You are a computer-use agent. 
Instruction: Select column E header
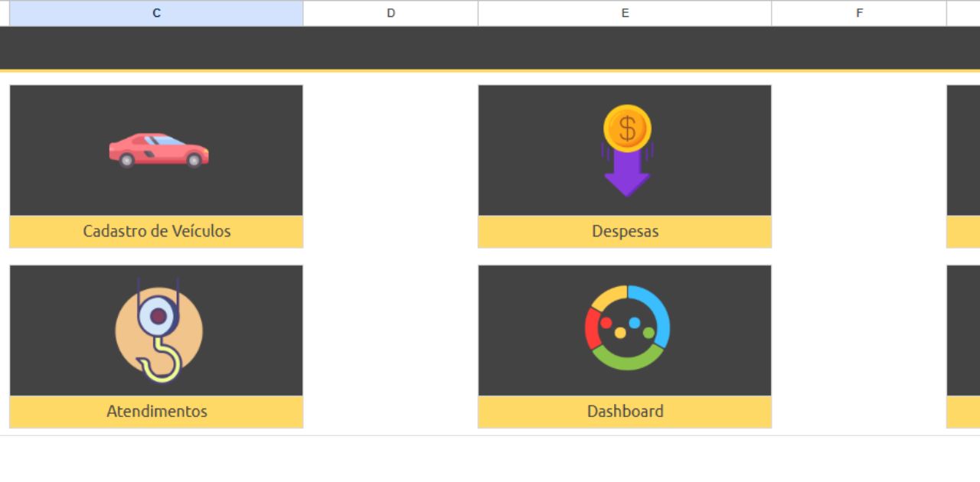625,13
